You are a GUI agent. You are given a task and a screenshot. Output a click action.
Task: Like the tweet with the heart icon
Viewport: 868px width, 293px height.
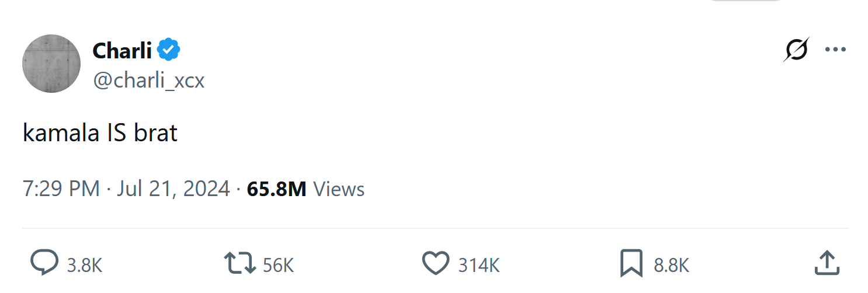(436, 264)
